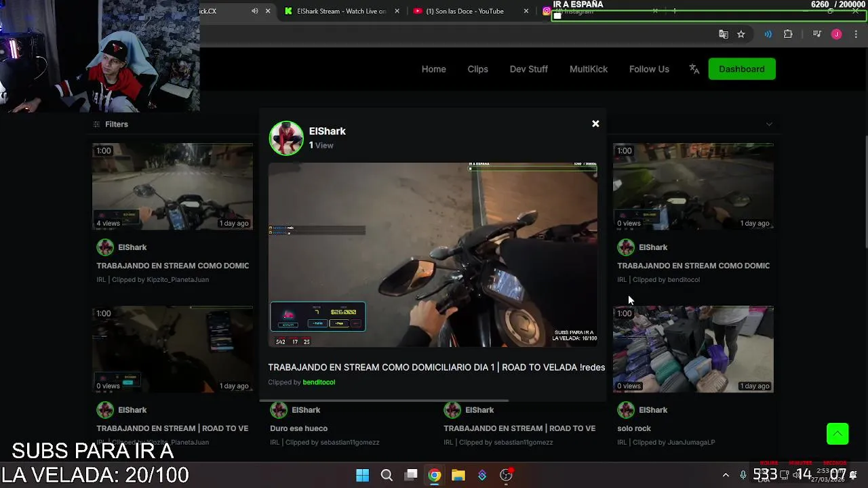Click the green scroll-to-top arrow button
The width and height of the screenshot is (868, 488).
click(x=837, y=434)
